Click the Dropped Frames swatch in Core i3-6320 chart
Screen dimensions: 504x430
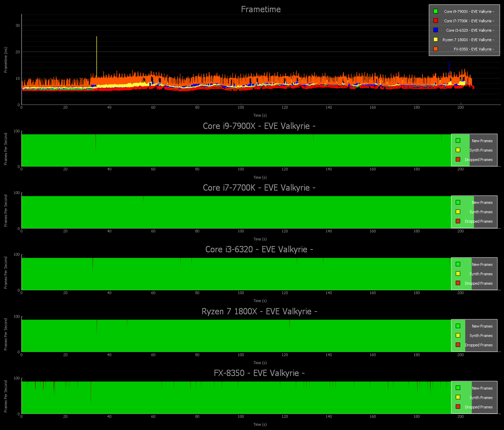coord(458,283)
